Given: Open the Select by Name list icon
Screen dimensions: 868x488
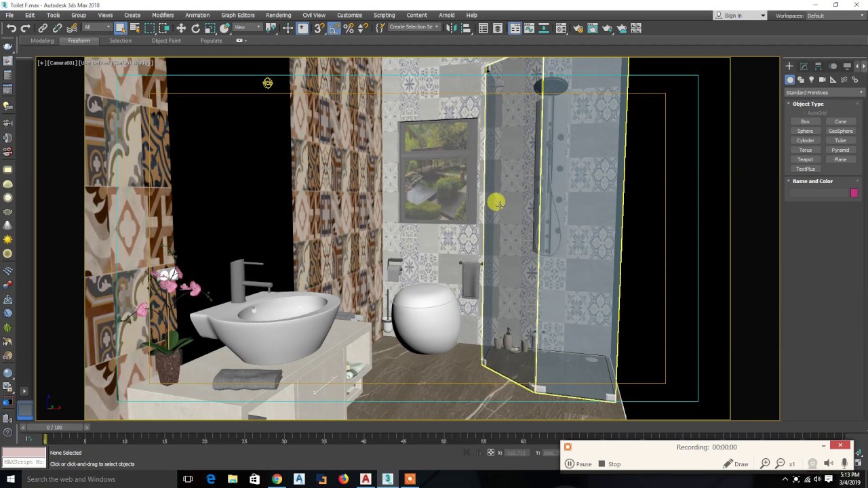Looking at the screenshot, I should click(135, 28).
